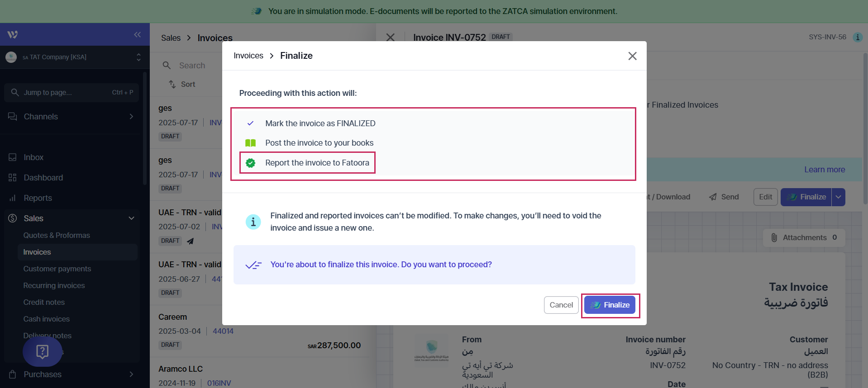Screen dimensions: 868x388
Task: Close the Finalize dialog with X
Action: click(x=632, y=56)
